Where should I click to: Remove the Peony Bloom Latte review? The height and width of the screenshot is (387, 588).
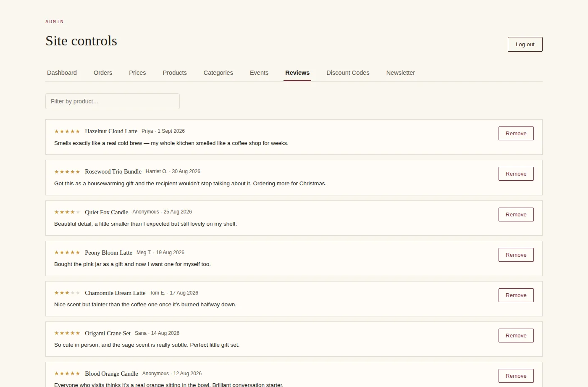pos(516,255)
